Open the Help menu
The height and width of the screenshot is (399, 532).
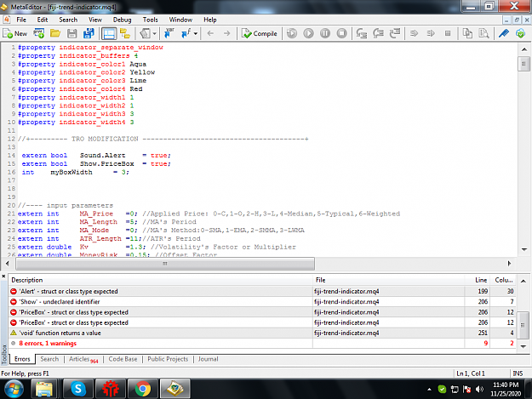coord(210,20)
